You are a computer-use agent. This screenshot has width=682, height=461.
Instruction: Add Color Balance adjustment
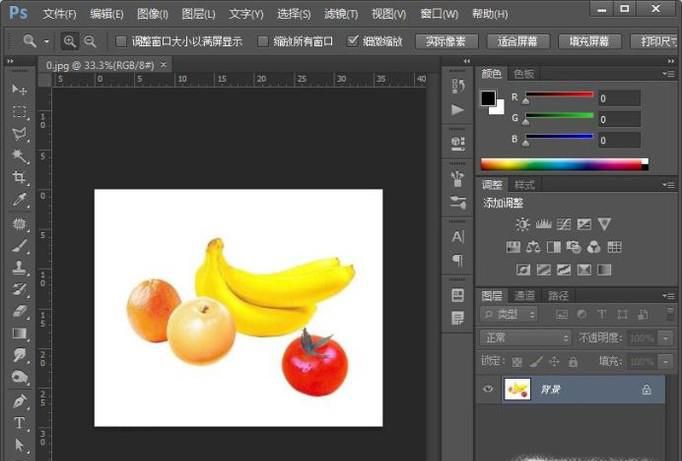533,247
